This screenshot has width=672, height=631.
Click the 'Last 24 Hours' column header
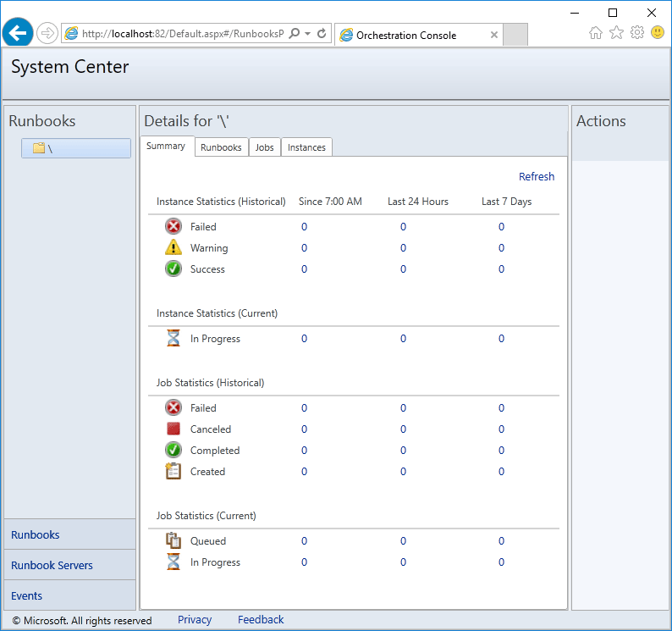tap(418, 202)
